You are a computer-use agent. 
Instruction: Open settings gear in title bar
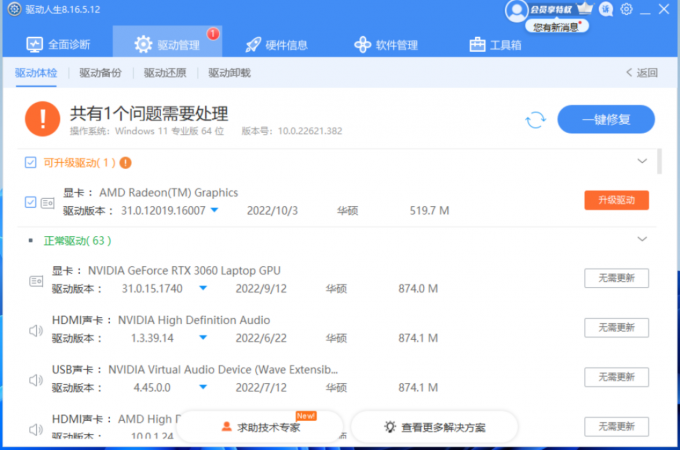626,9
